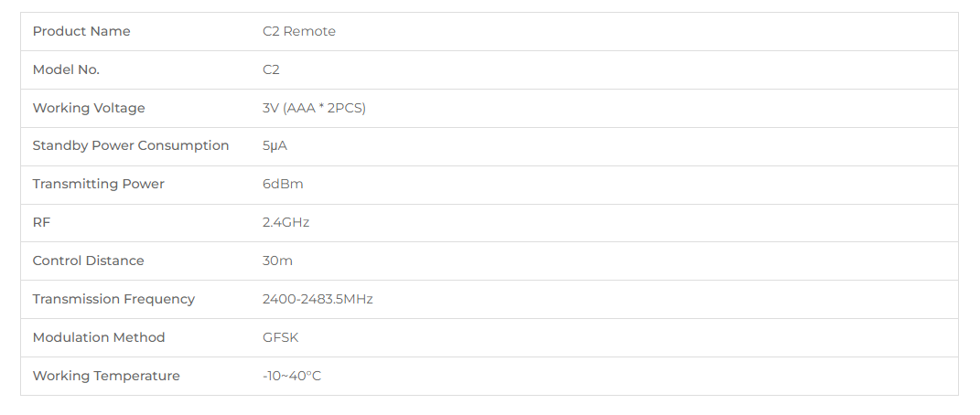
Task: Select the Modulation Method label
Action: point(99,337)
